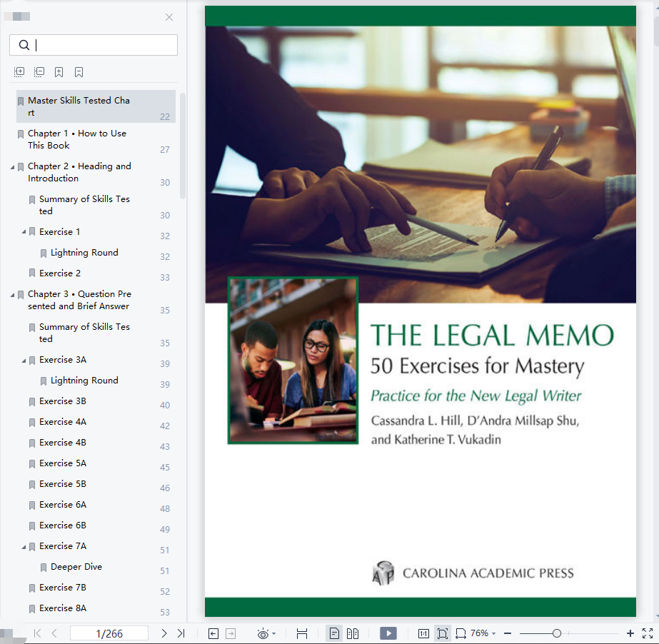Zoom out with the minus button

508,633
